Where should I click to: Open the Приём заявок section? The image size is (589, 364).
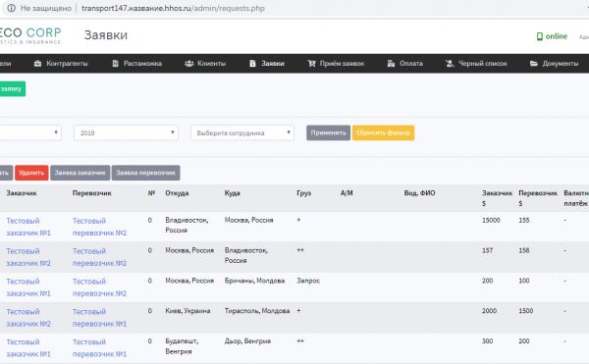342,64
